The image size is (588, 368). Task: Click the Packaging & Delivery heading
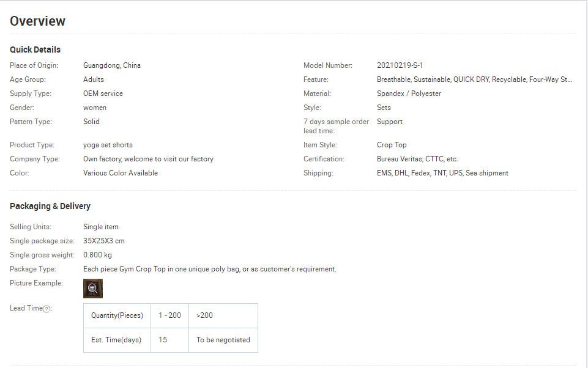click(50, 206)
